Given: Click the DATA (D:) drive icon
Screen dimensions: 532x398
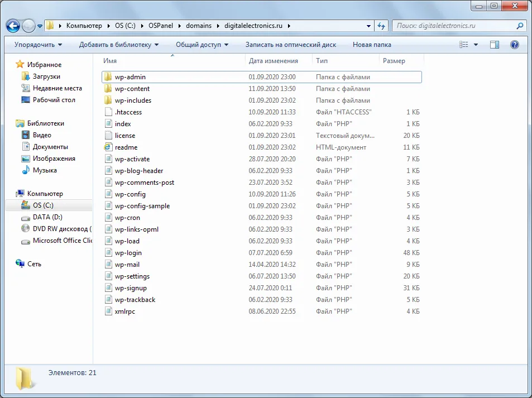Looking at the screenshot, I should click(26, 218).
